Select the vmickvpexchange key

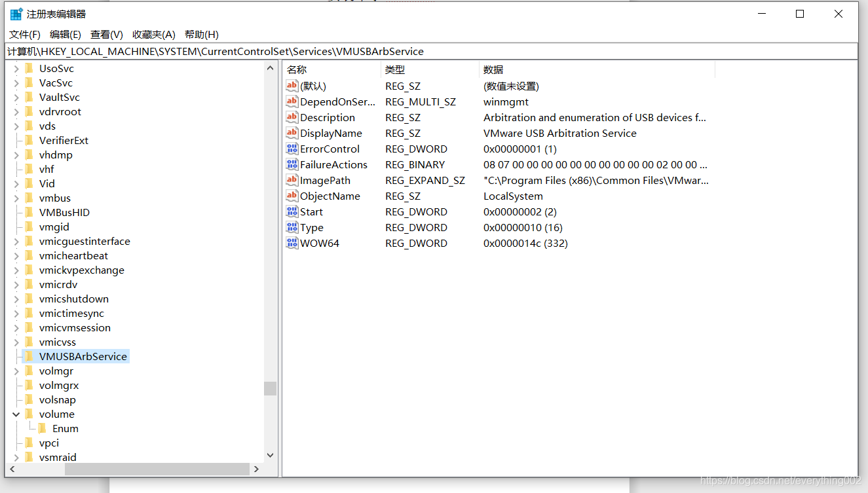(x=81, y=270)
